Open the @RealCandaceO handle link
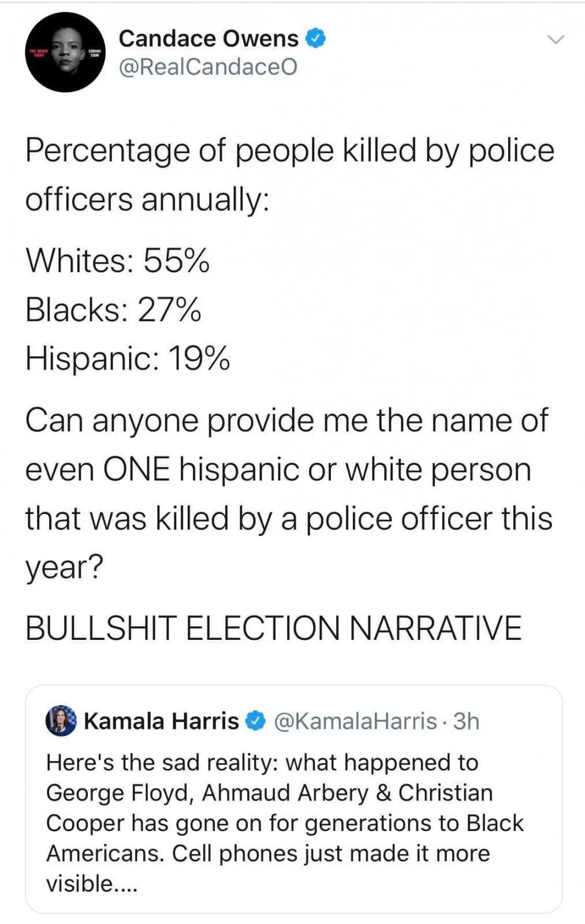 click(208, 68)
